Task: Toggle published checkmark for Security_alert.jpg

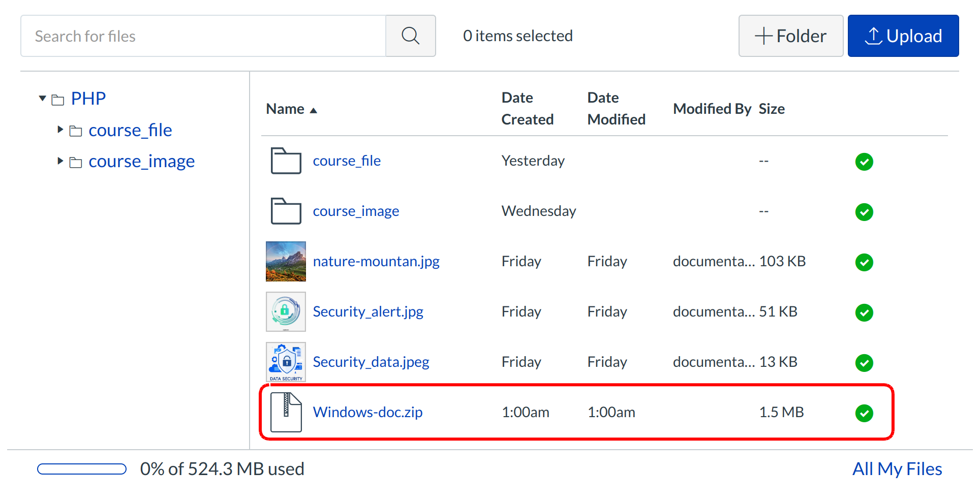Action: (x=864, y=312)
